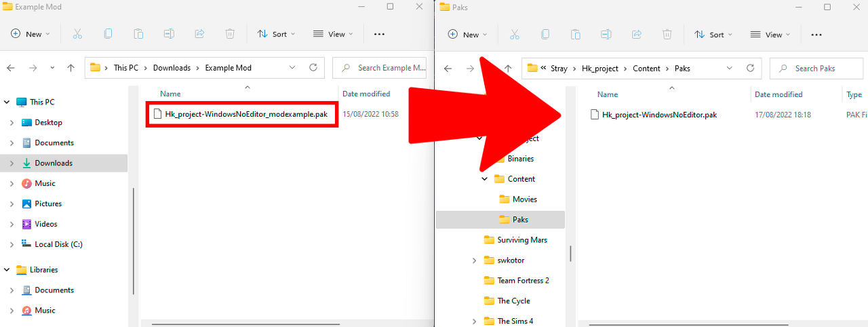
Task: Sort by Name column in Example Mod
Action: coord(170,94)
